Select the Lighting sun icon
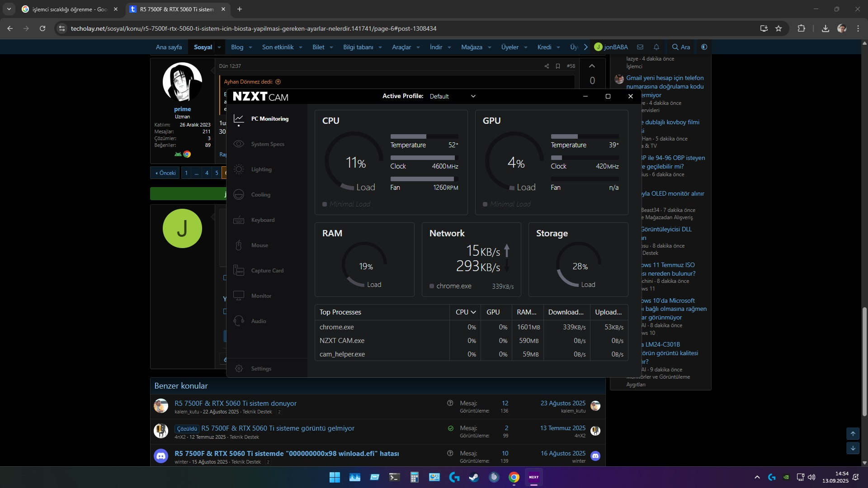This screenshot has width=868, height=488. [x=239, y=169]
